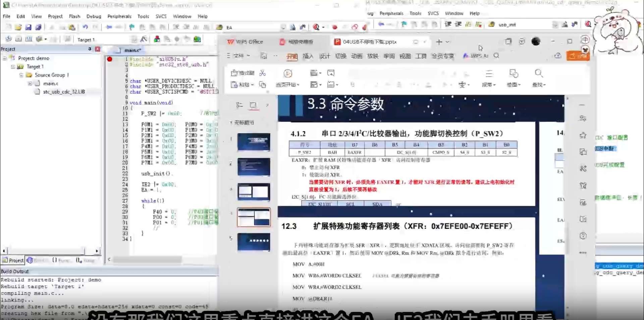Click the 当页开始 slideshow button
Screen dimensions: 644x320
point(287,78)
